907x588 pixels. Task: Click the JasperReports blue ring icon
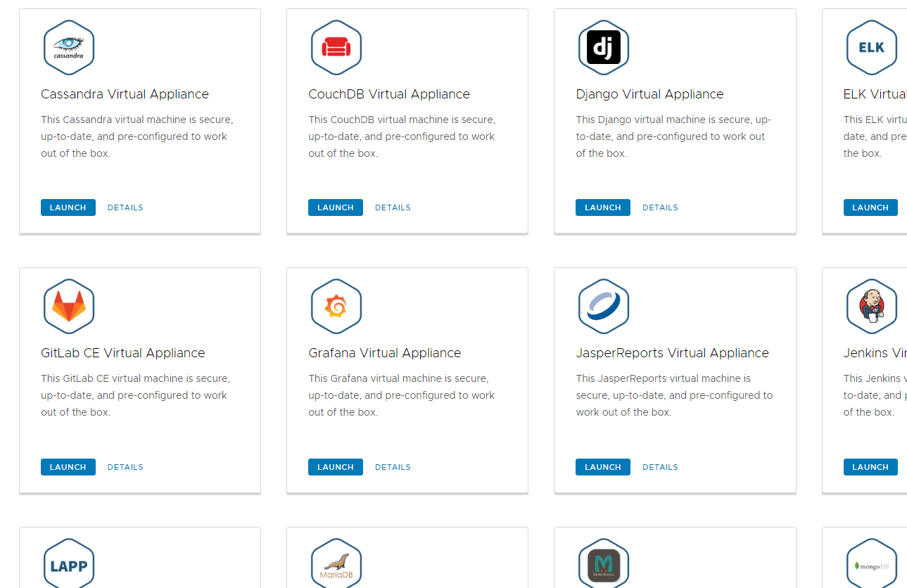pyautogui.click(x=604, y=307)
